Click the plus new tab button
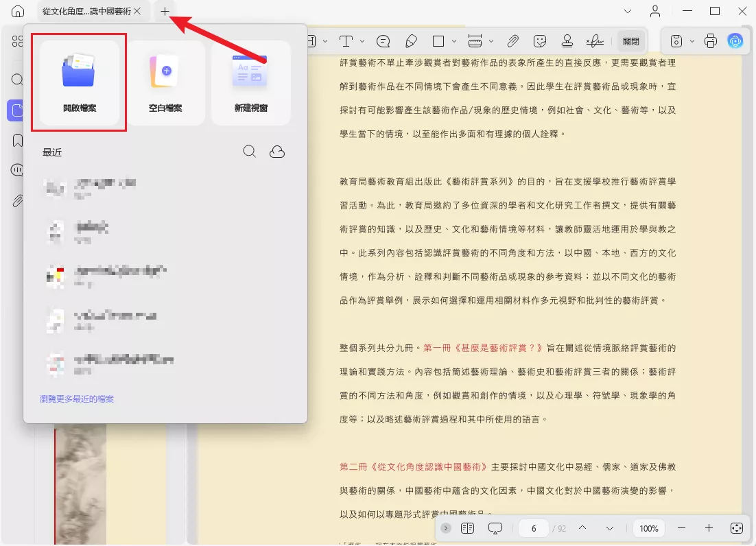 tap(165, 11)
